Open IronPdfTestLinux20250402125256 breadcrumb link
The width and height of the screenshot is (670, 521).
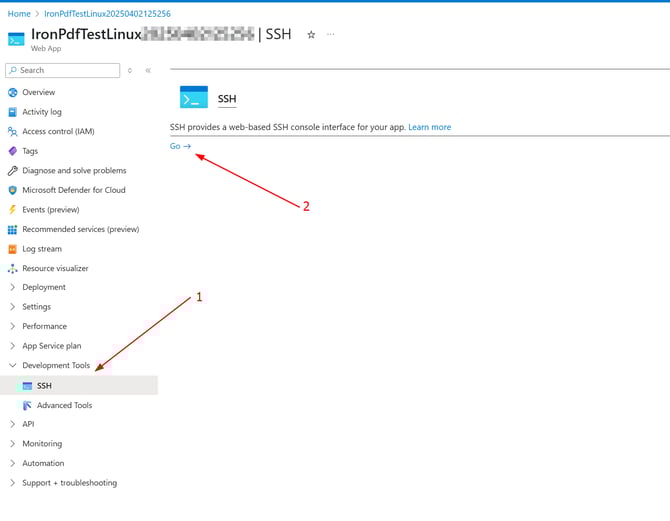[x=107, y=14]
